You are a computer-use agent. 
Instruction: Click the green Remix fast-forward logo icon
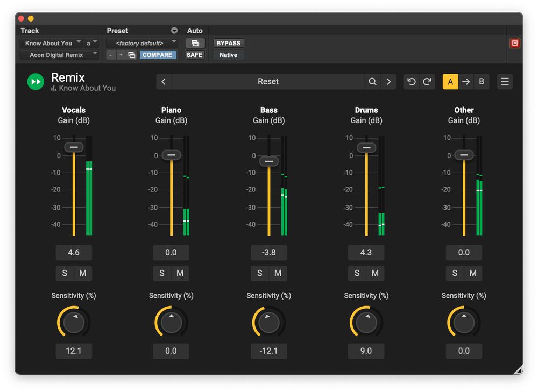tap(36, 82)
